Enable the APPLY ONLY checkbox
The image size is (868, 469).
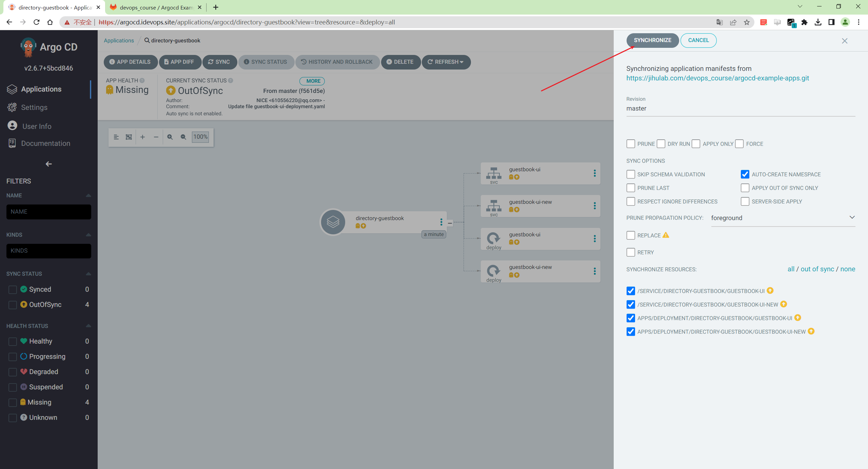pos(696,144)
